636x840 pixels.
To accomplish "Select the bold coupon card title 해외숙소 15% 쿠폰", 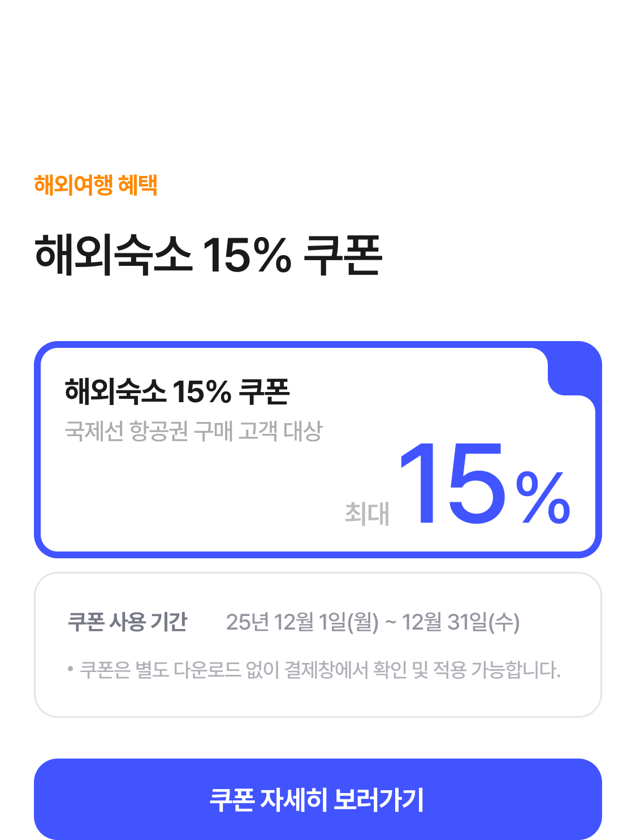I will tap(177, 391).
